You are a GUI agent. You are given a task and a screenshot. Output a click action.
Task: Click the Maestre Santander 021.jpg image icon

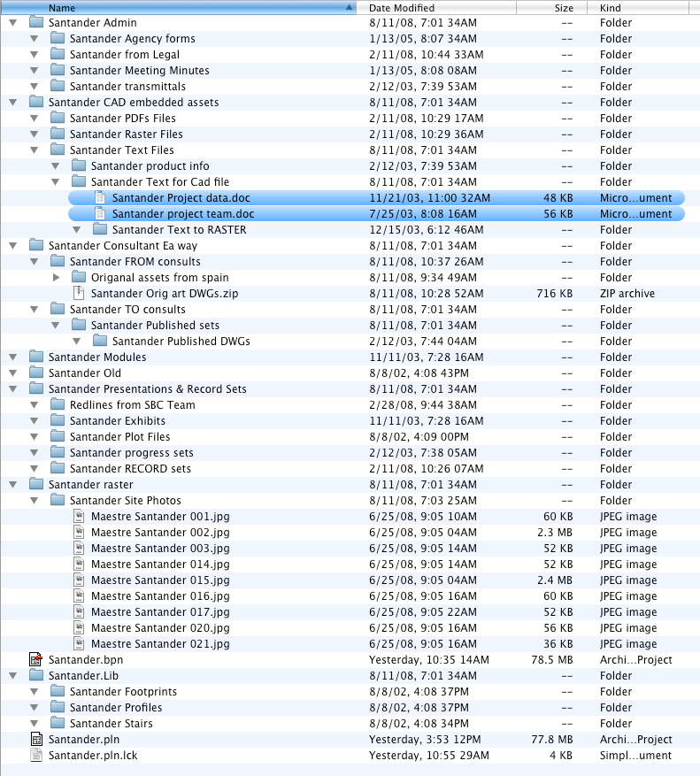pyautogui.click(x=79, y=643)
